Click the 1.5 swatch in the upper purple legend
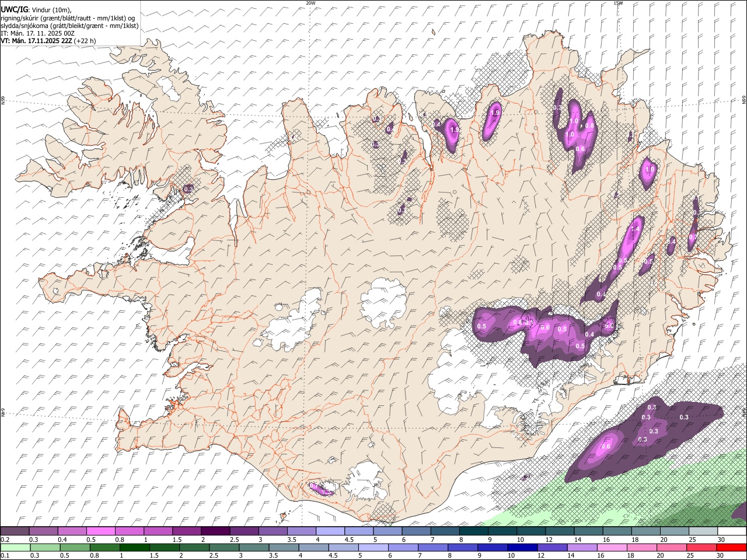This screenshot has height=560, width=747. [x=187, y=531]
